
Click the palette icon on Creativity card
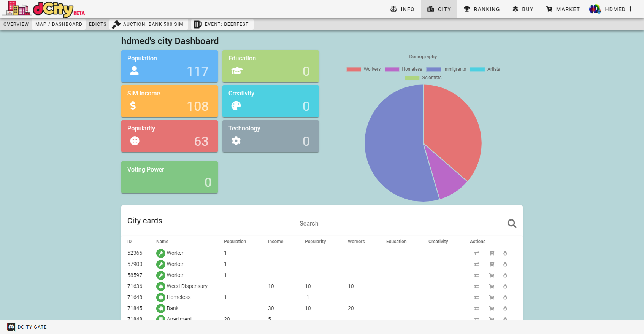click(236, 106)
